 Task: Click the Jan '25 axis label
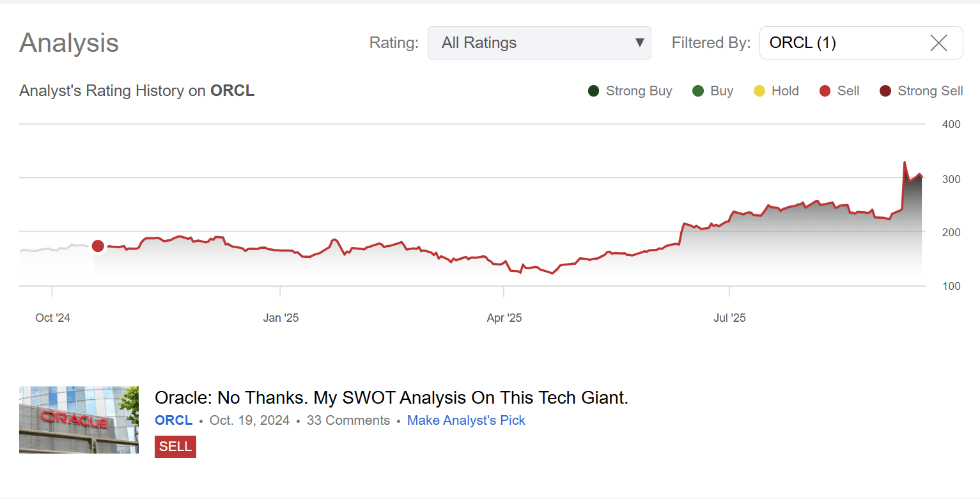[281, 318]
